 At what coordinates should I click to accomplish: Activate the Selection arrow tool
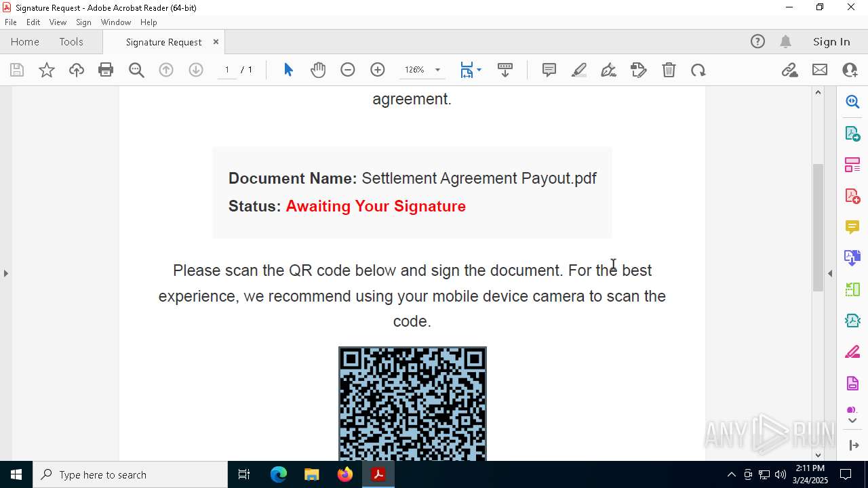coord(288,70)
